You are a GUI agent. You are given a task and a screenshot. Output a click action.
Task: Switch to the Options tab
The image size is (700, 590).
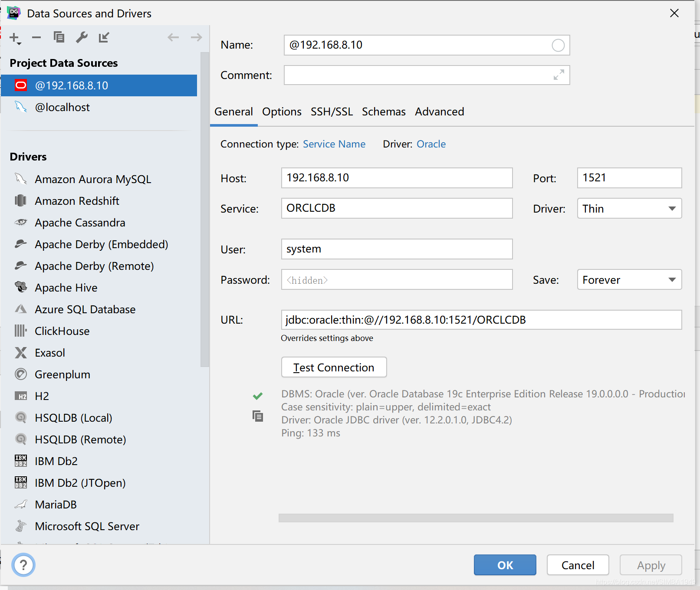[282, 111]
